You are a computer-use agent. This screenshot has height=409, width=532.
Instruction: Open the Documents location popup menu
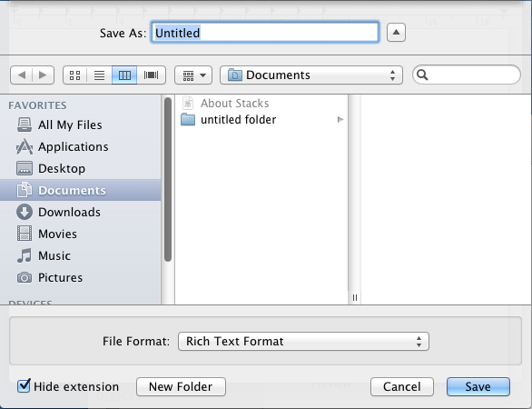click(x=311, y=75)
